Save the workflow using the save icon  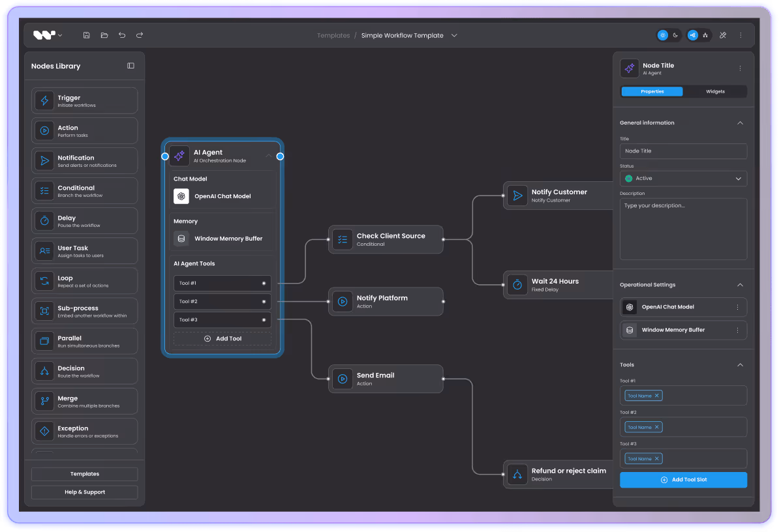(86, 35)
